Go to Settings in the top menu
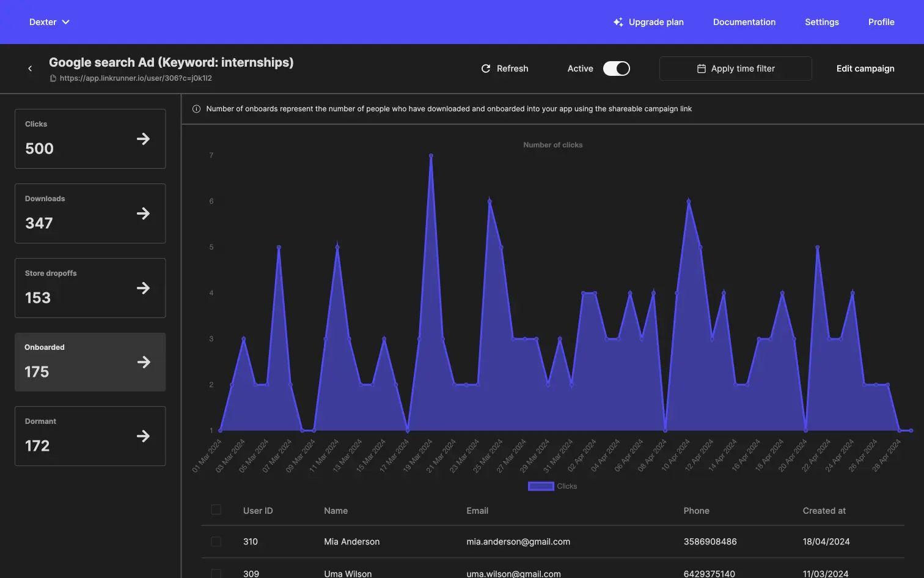 coord(821,22)
